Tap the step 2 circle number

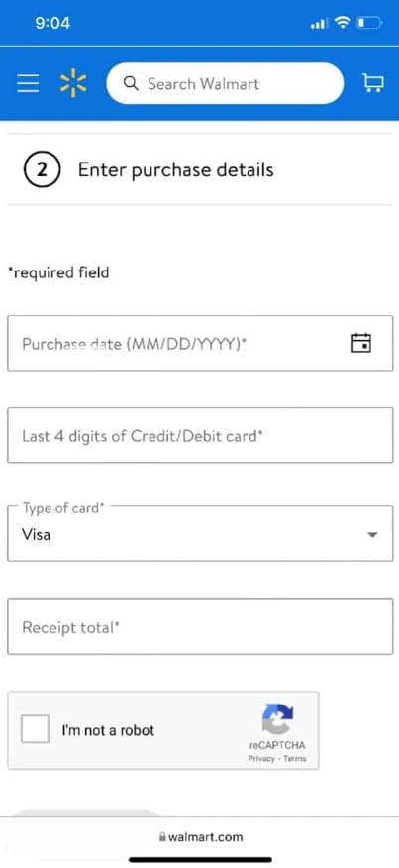[42, 169]
